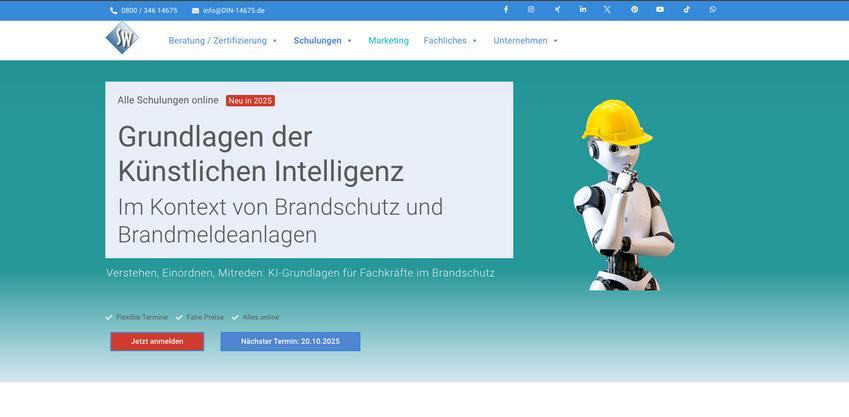Screen dimensions: 849x417
Task: Open the Pinterest social icon
Action: click(634, 10)
